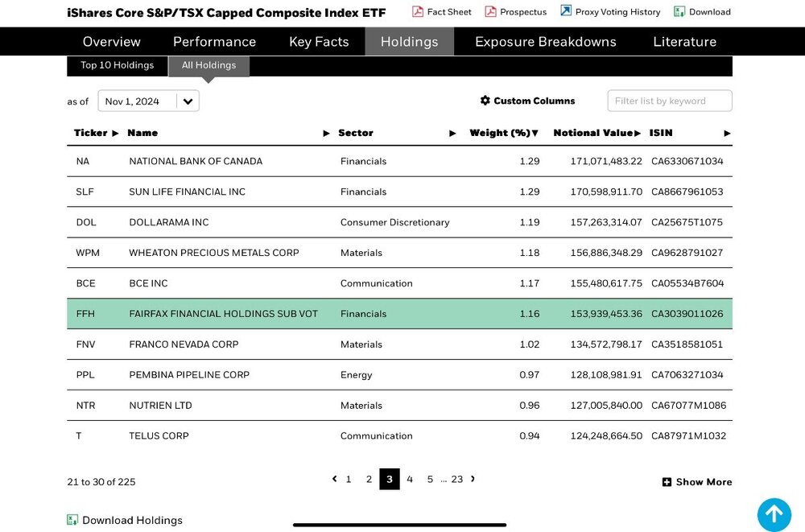
Task: Click FRANCO NEVADA CORP name cell
Action: pos(184,344)
